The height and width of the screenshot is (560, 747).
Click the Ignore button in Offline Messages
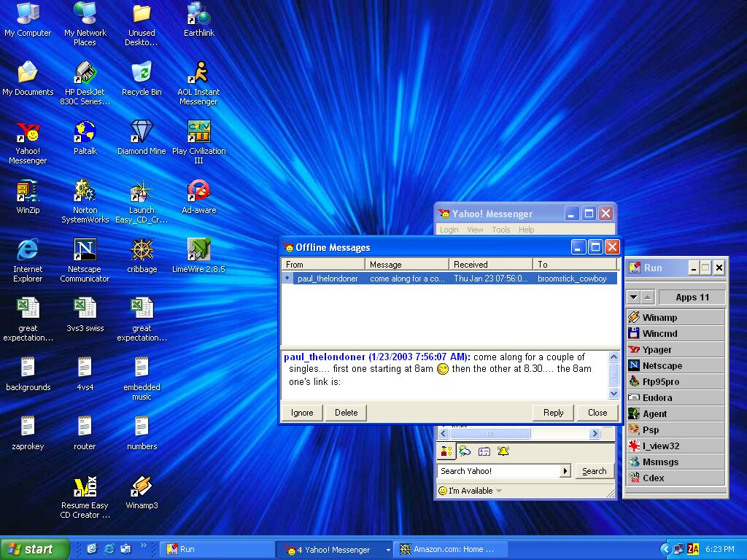(x=302, y=413)
